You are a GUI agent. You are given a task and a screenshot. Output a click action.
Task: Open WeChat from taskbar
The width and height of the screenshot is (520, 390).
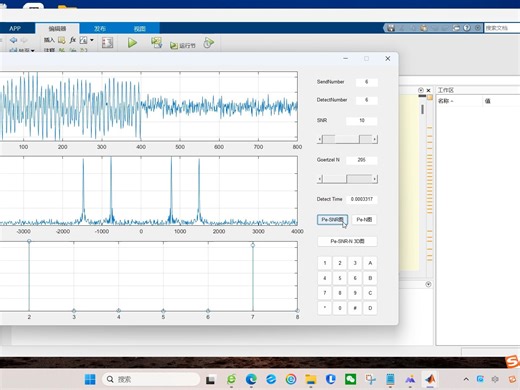[x=350, y=379]
